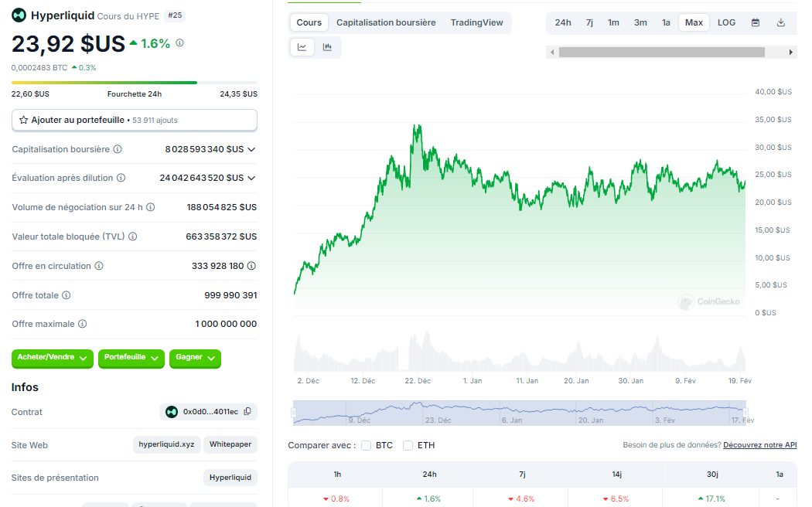The width and height of the screenshot is (812, 507).
Task: Click the 23,92 $US price
Action: [68, 44]
